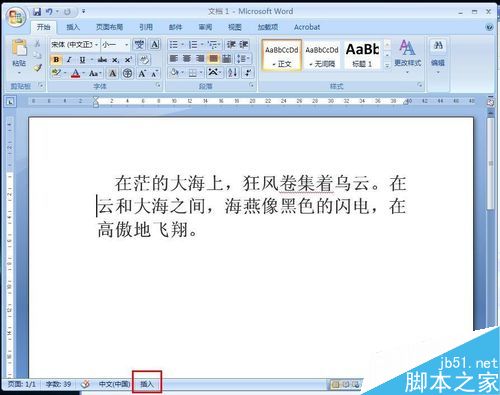Add character border with boxed A
The height and width of the screenshot is (395, 500).
pos(154,44)
